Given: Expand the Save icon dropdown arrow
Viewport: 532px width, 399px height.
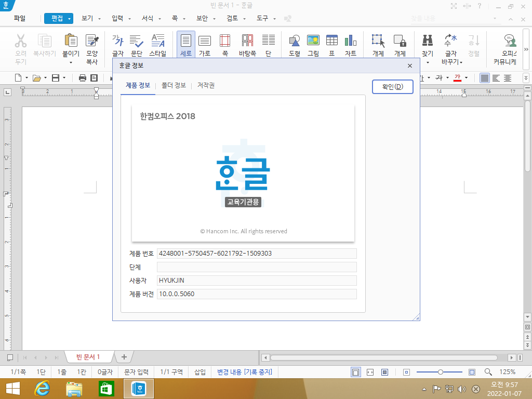Looking at the screenshot, I should [x=64, y=78].
